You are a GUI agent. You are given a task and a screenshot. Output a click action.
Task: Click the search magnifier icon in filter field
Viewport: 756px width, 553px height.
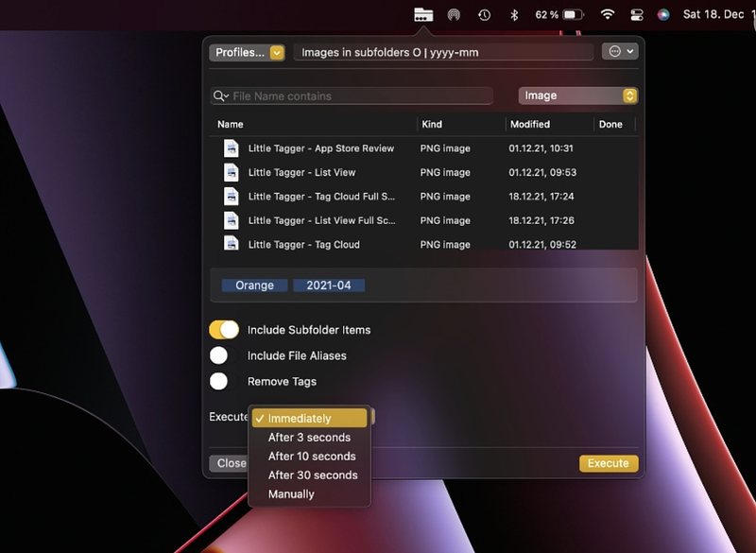click(x=221, y=95)
